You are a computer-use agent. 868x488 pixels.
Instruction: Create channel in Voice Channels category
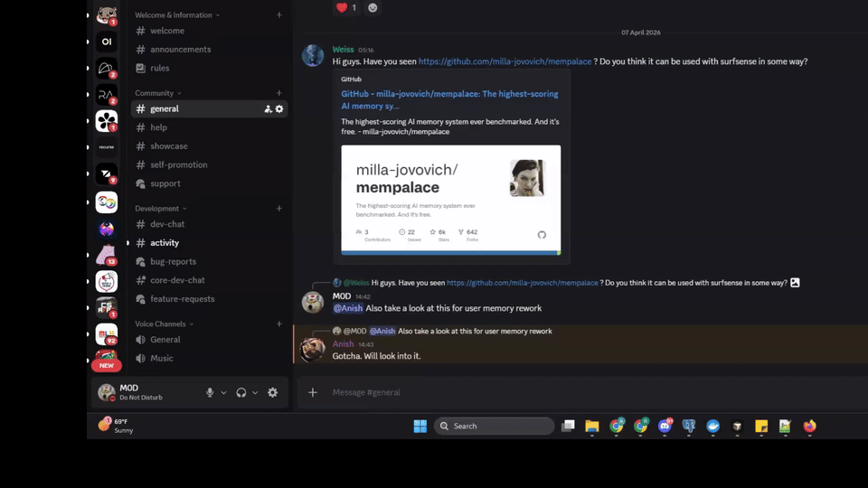(x=279, y=324)
